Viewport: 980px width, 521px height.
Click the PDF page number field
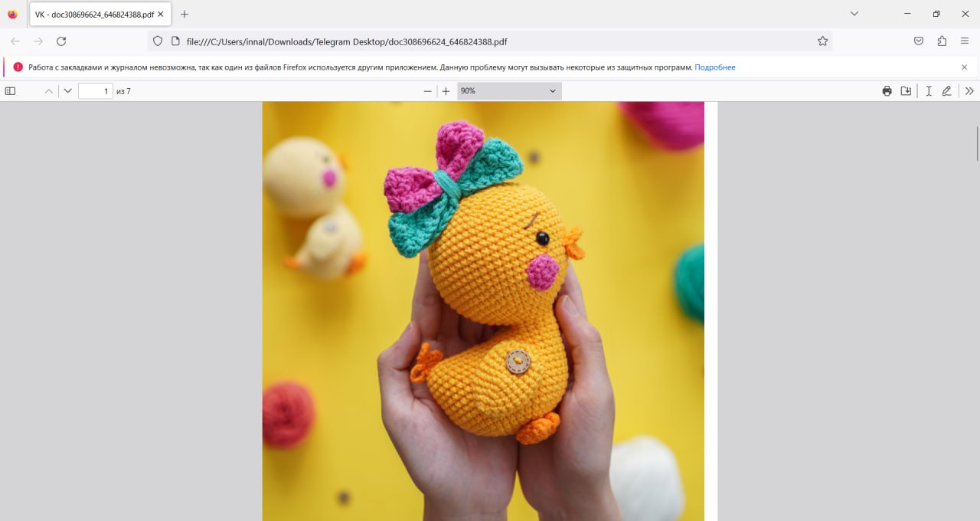pyautogui.click(x=96, y=91)
